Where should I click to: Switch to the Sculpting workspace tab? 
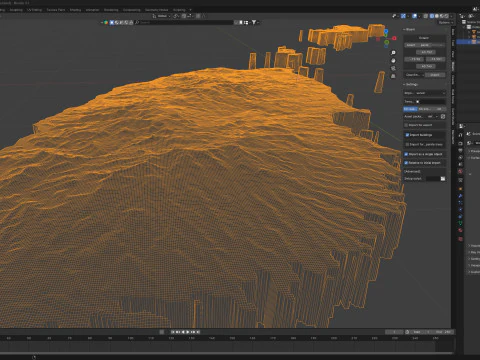click(x=16, y=10)
